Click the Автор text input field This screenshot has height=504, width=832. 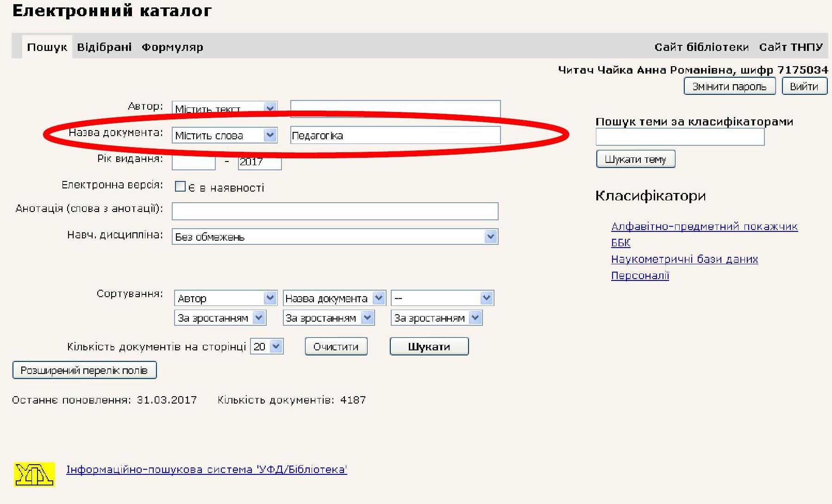point(395,109)
